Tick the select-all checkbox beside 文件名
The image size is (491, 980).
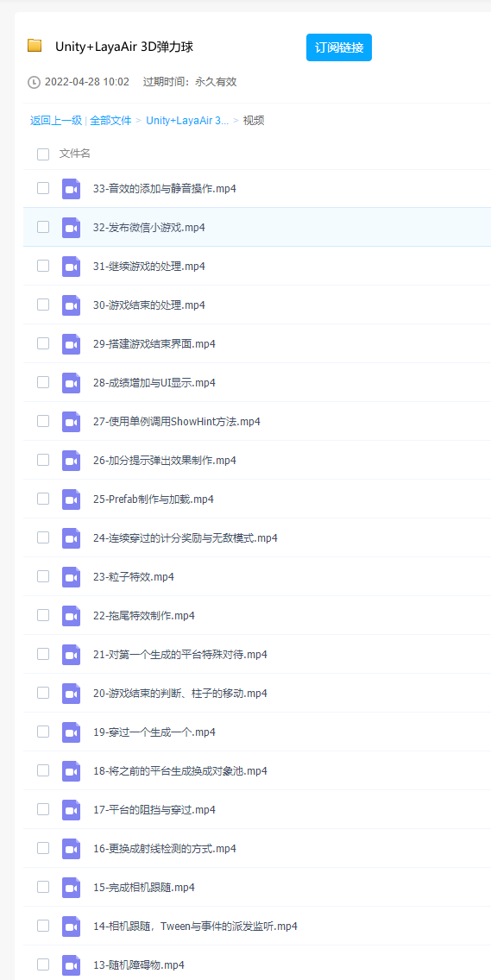43,154
